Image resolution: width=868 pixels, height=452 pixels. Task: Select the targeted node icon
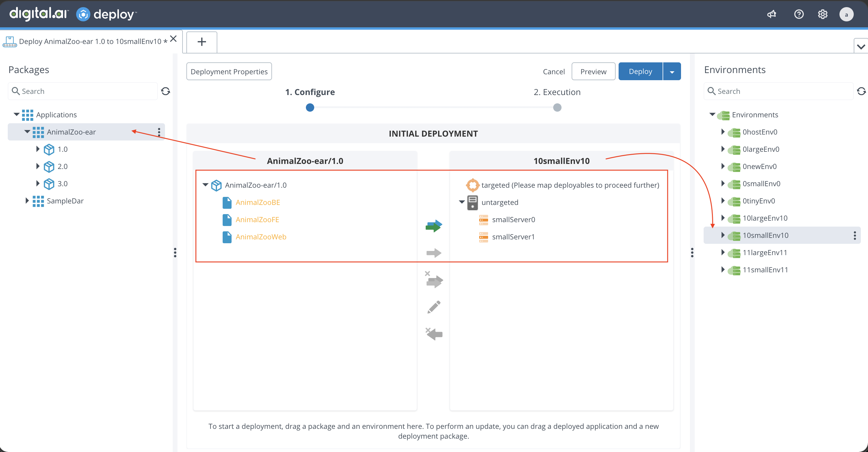coord(472,185)
